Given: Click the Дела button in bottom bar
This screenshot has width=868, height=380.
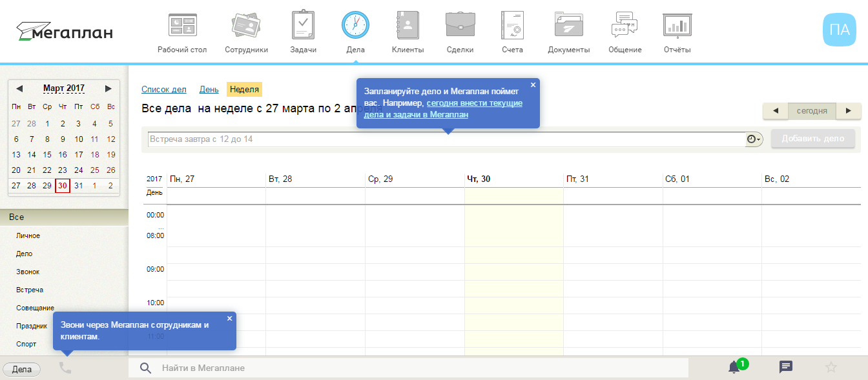Looking at the screenshot, I should pyautogui.click(x=22, y=369).
